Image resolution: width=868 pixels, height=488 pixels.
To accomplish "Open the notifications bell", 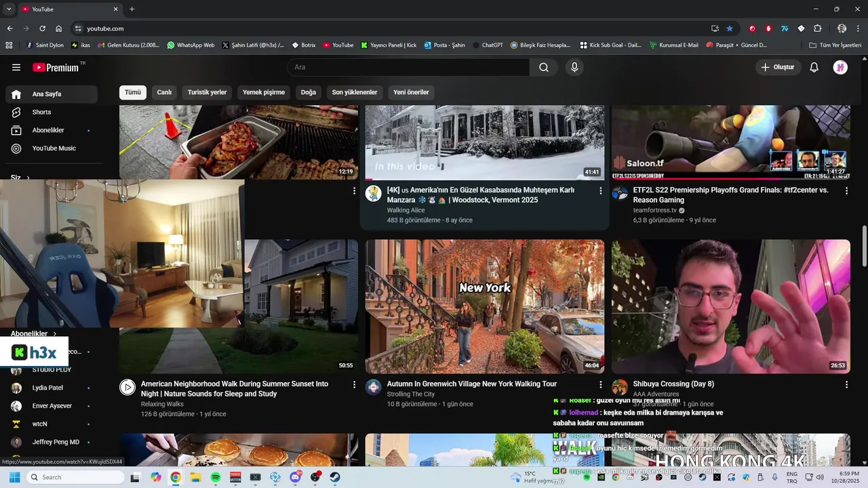I will click(814, 67).
